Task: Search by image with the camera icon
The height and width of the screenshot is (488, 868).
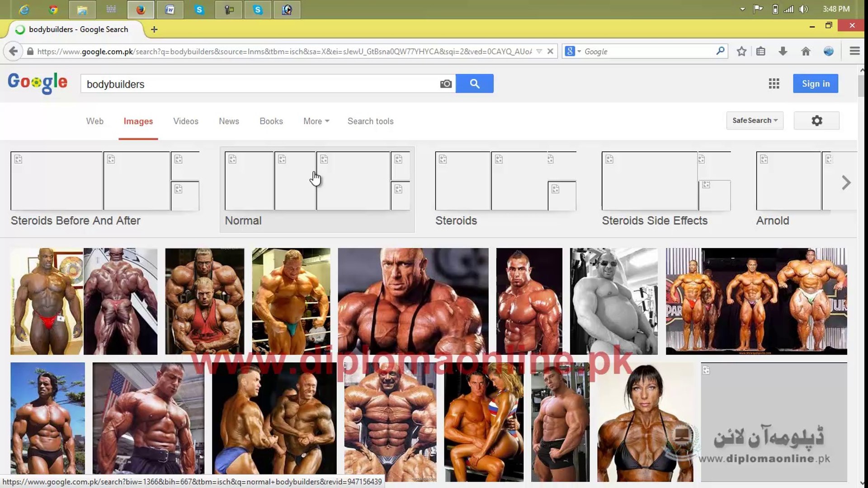Action: click(446, 84)
